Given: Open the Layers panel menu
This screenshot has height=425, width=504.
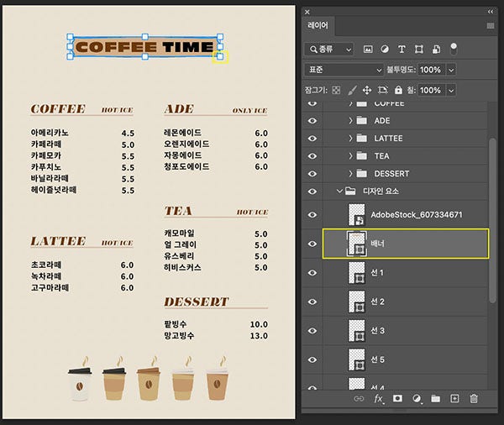Looking at the screenshot, I should (x=490, y=27).
